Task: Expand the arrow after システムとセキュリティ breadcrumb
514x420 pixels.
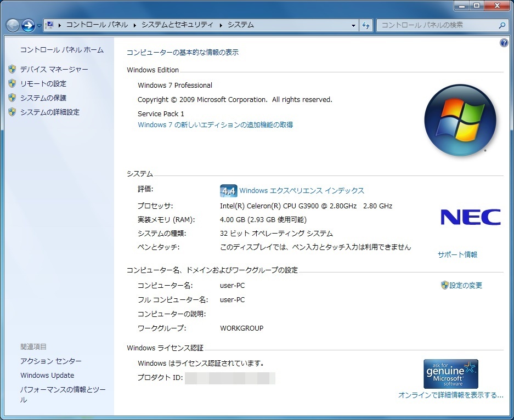Action: (221, 25)
